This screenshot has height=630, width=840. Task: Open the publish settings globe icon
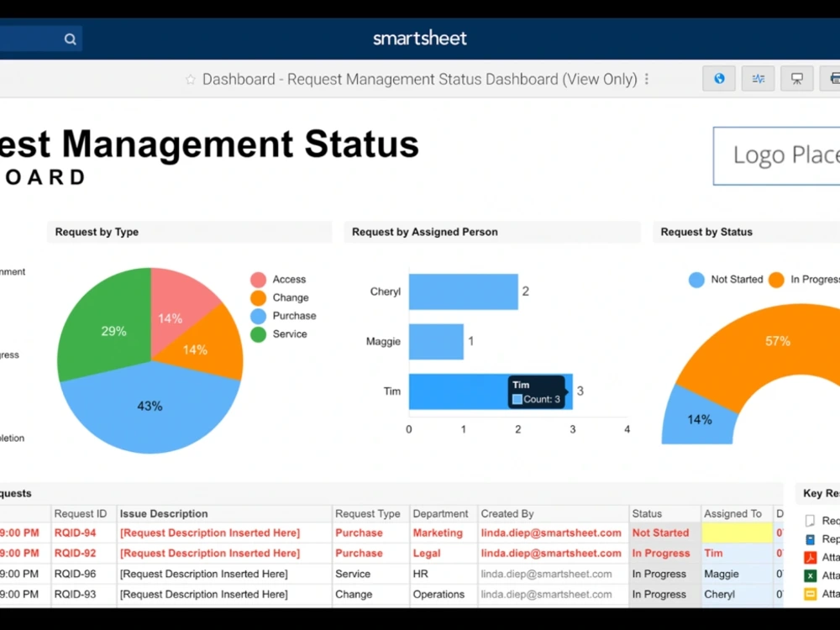pyautogui.click(x=718, y=78)
